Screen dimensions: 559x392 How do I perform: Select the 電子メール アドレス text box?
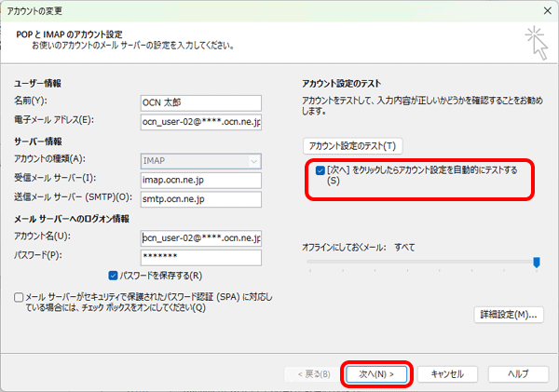(200, 121)
